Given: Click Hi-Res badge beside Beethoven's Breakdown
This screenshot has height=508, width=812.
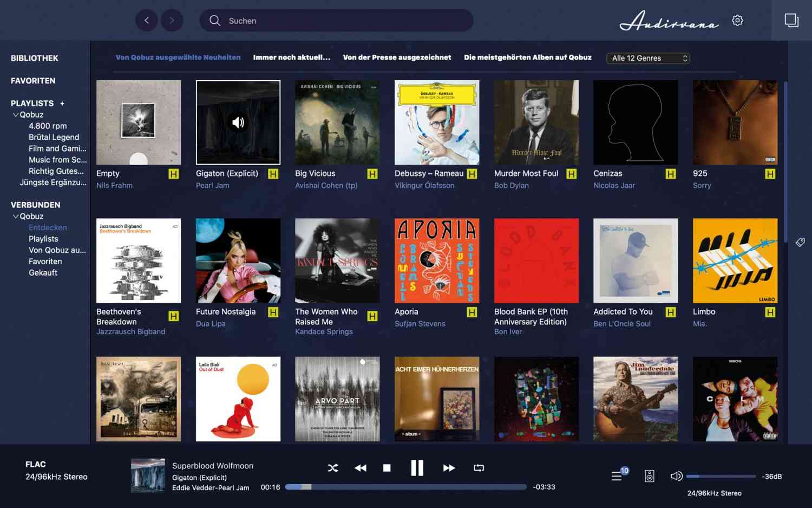Looking at the screenshot, I should [x=174, y=316].
